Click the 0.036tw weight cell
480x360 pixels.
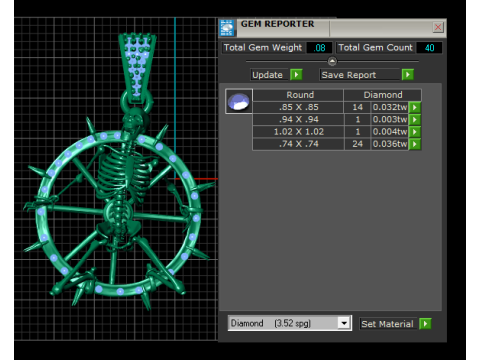coord(390,144)
